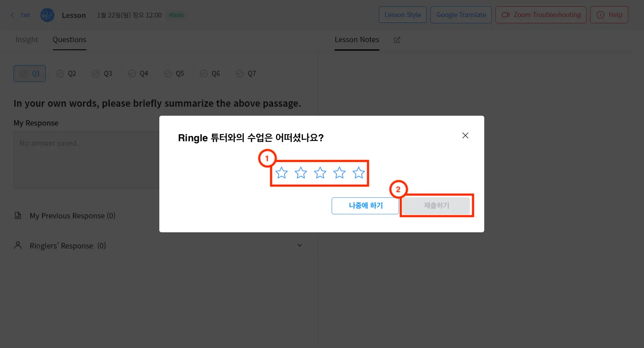Select question Q5
The width and height of the screenshot is (644, 348).
174,74
